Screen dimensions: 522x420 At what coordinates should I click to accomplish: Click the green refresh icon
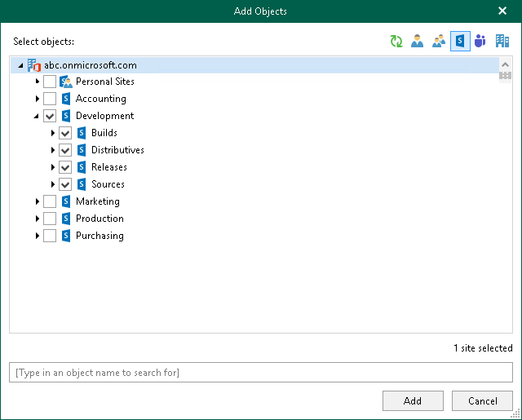tap(396, 42)
